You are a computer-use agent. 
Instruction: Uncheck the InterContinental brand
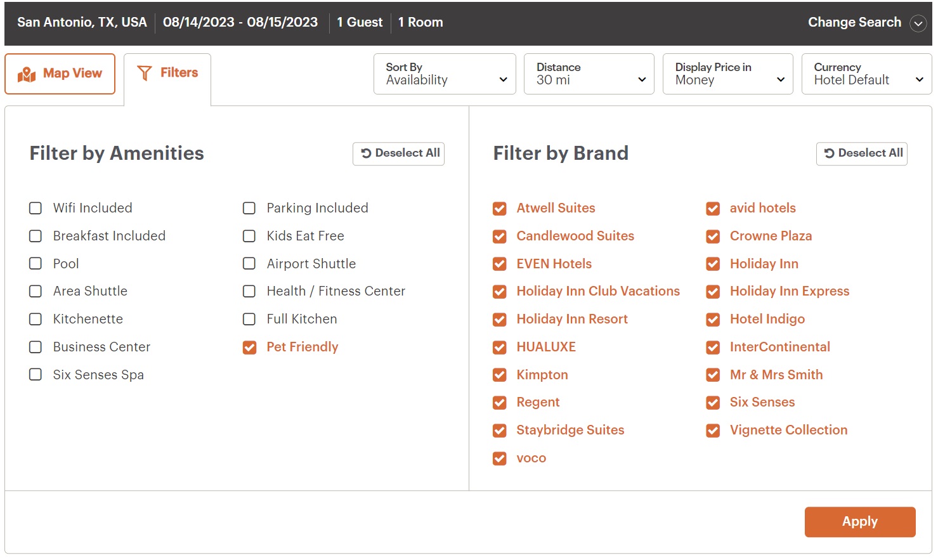[x=713, y=348]
